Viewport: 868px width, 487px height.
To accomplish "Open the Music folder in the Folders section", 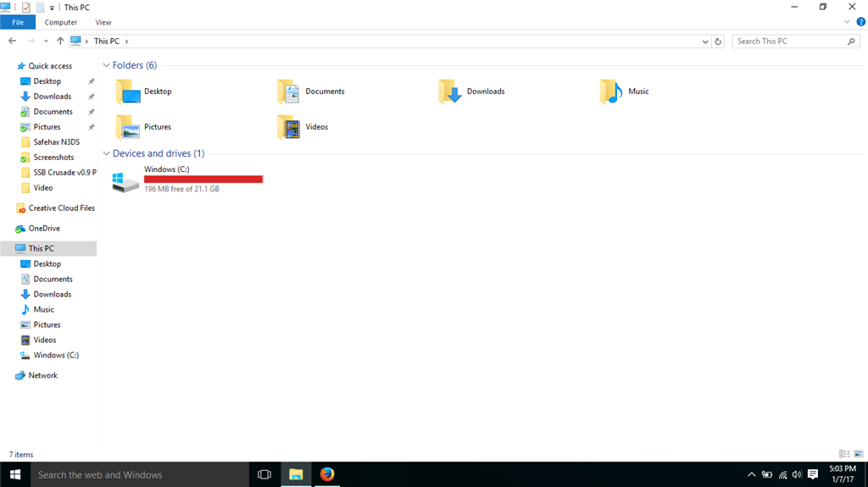I will coord(624,91).
